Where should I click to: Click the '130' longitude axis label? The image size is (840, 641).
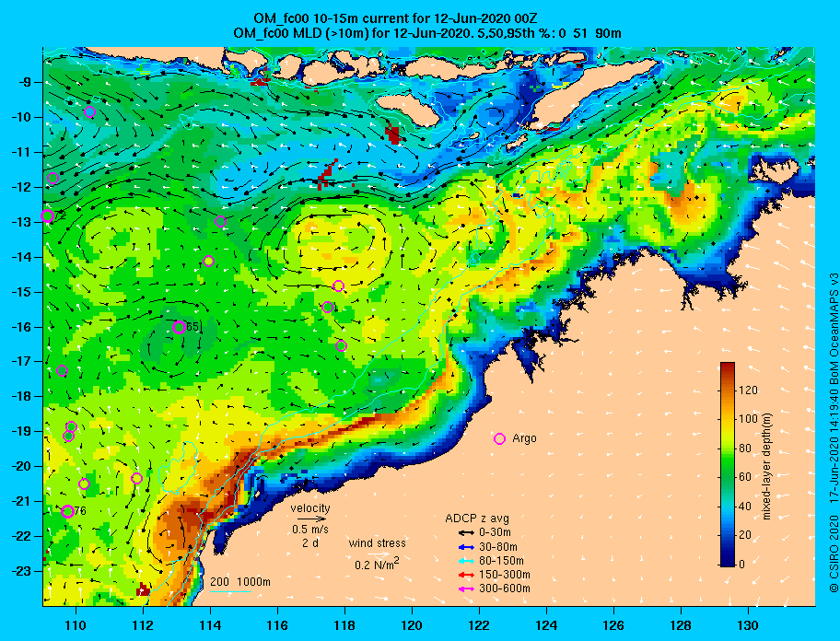tap(748, 625)
